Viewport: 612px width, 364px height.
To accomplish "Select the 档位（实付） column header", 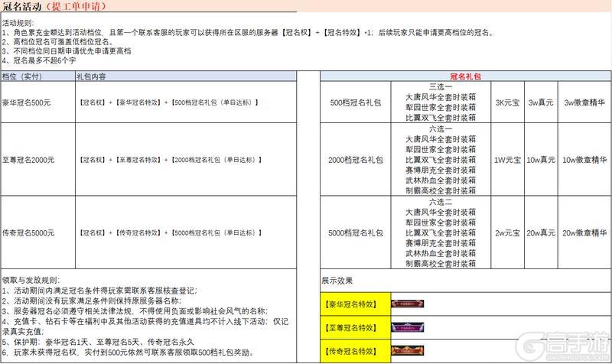I will click(23, 76).
